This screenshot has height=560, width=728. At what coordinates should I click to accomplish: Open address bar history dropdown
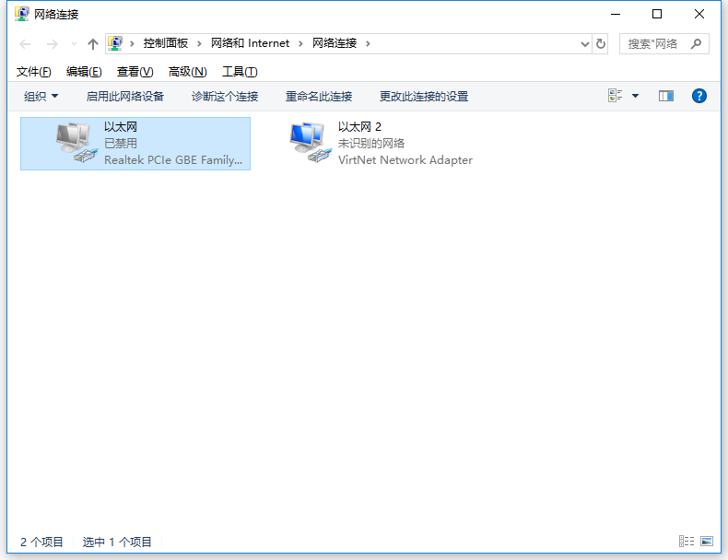pyautogui.click(x=585, y=44)
